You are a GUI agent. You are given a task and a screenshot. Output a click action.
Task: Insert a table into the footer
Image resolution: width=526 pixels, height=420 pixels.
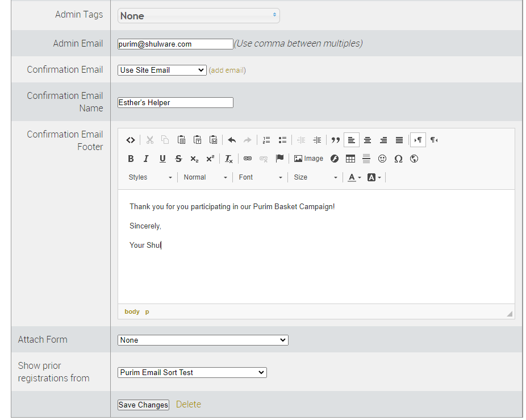click(x=350, y=159)
